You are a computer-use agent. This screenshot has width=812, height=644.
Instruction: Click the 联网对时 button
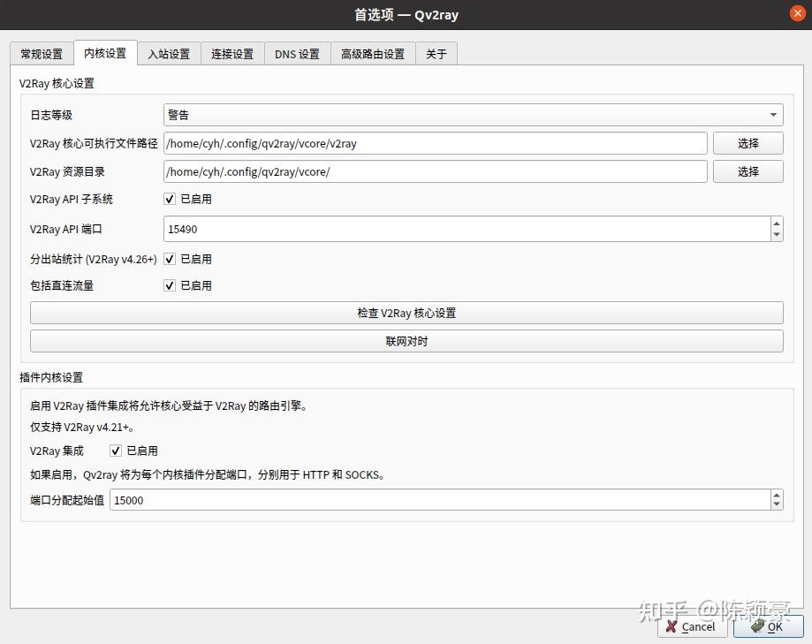(406, 341)
